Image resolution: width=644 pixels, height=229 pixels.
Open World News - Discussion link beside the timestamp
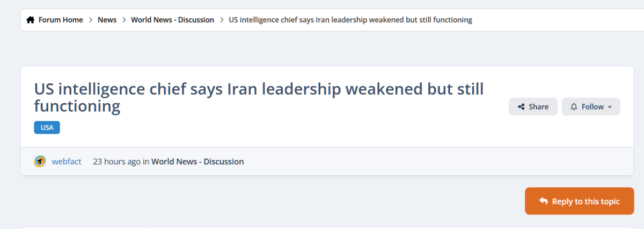(x=197, y=161)
